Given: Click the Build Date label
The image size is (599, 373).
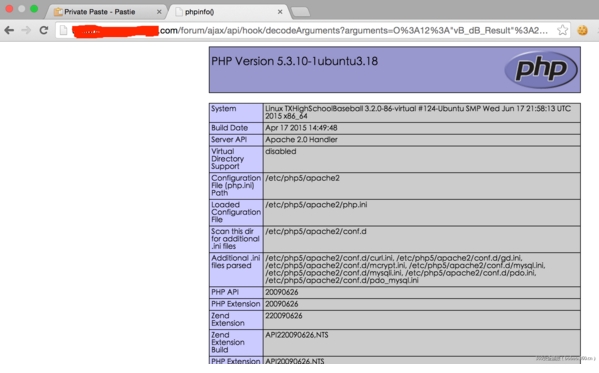Looking at the screenshot, I should 230,128.
